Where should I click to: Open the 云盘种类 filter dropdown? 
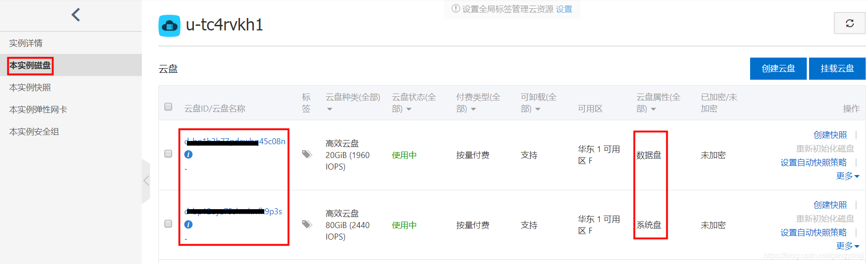[329, 109]
